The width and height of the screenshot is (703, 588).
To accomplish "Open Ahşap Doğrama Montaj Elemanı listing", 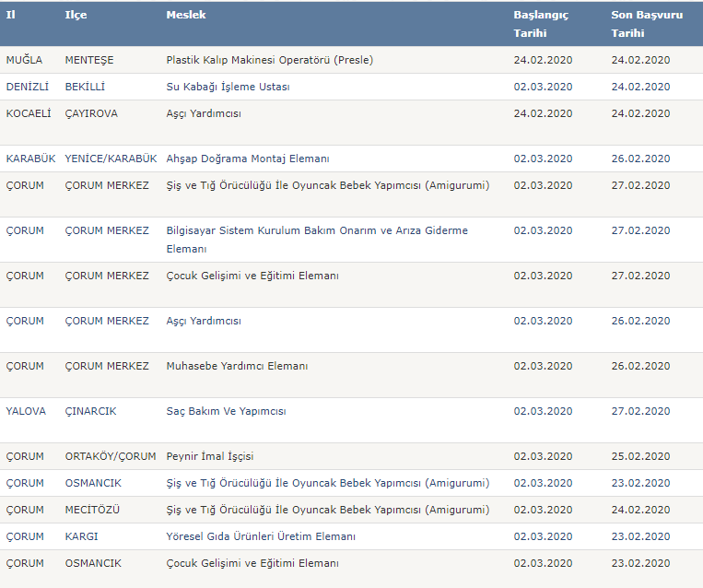I will [x=248, y=159].
